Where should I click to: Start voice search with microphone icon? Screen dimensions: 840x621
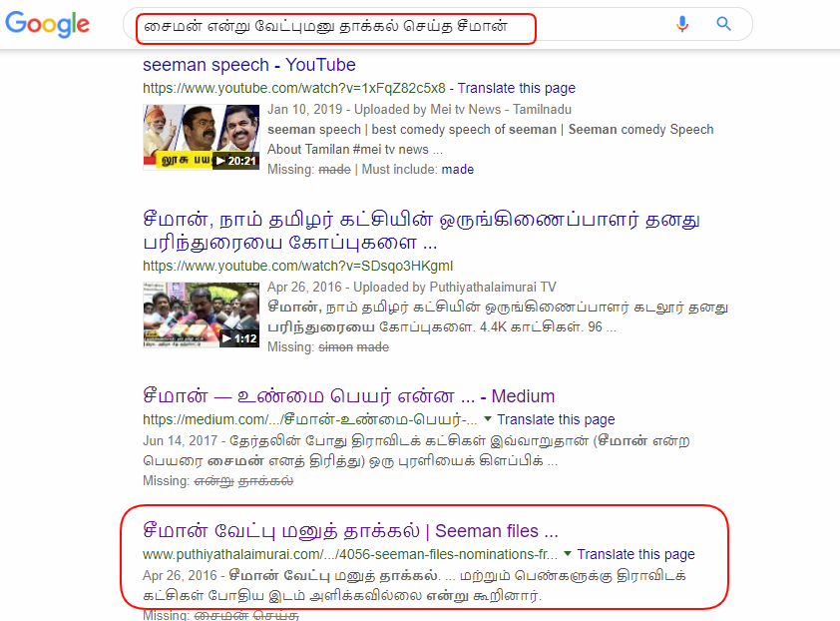(682, 24)
